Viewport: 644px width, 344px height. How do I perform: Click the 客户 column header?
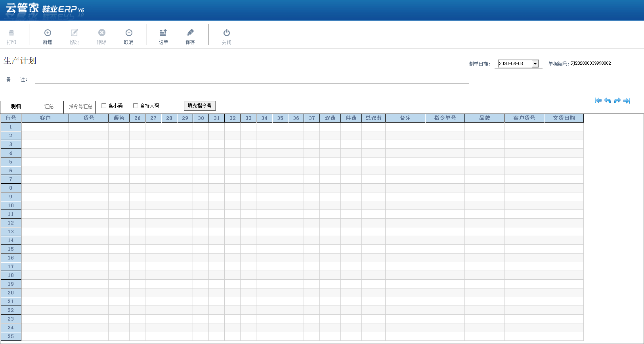click(x=45, y=118)
